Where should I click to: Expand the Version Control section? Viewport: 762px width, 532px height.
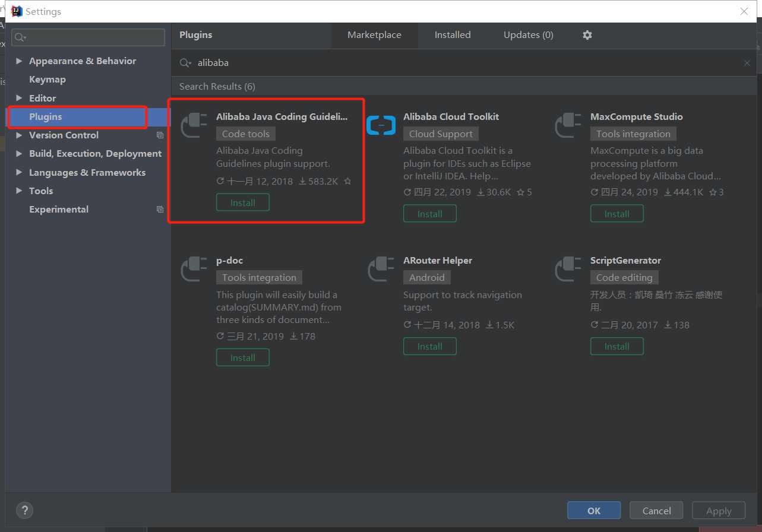19,135
